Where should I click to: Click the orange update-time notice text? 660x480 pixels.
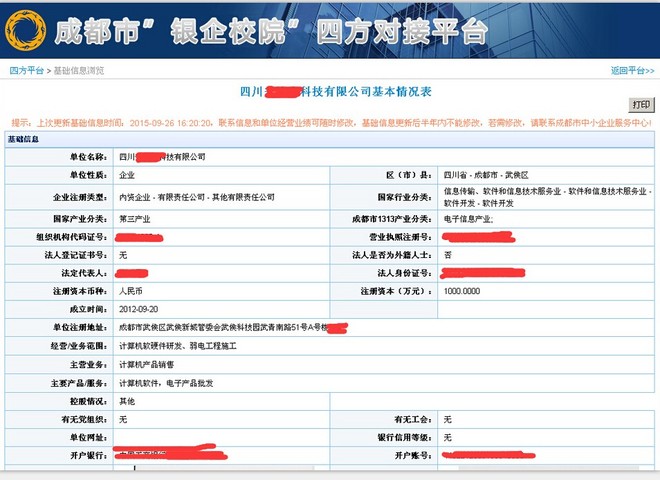click(x=331, y=123)
